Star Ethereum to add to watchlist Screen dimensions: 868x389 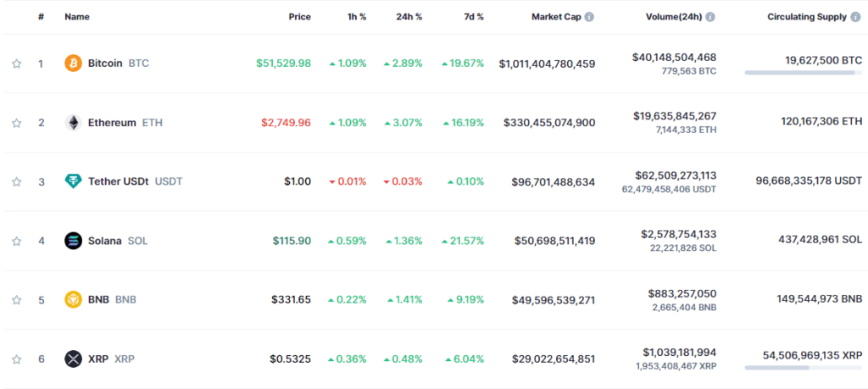(x=16, y=123)
